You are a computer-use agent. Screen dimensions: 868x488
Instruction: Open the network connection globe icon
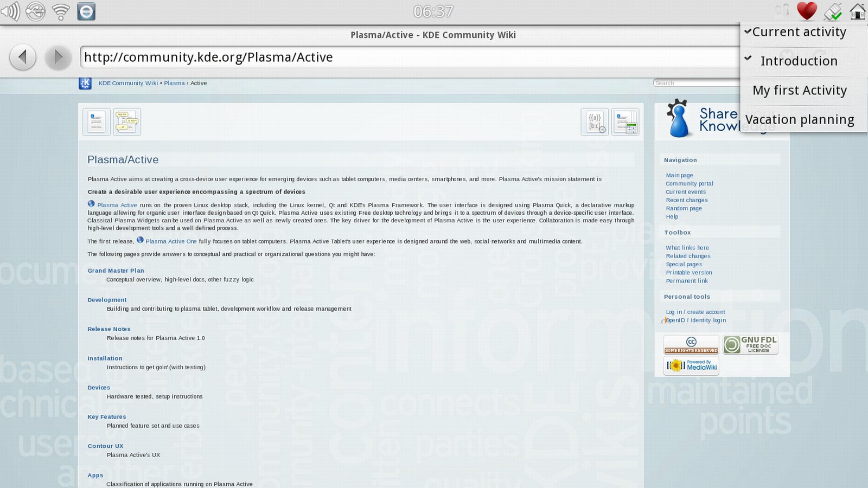point(36,11)
